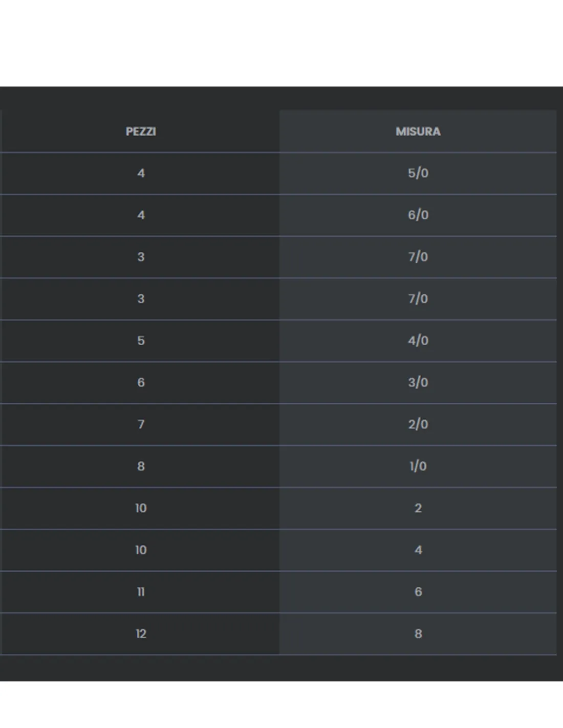Select pieces value 7 cell

[141, 425]
